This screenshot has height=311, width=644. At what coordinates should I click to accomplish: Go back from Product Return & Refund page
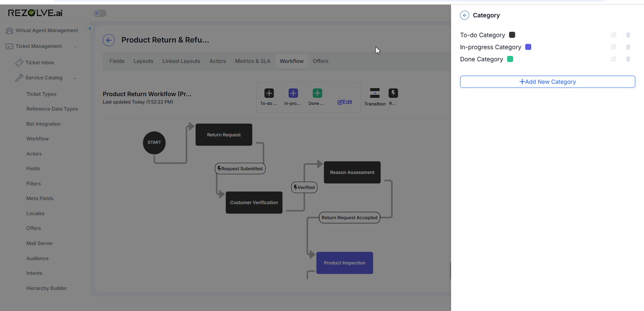click(x=109, y=40)
